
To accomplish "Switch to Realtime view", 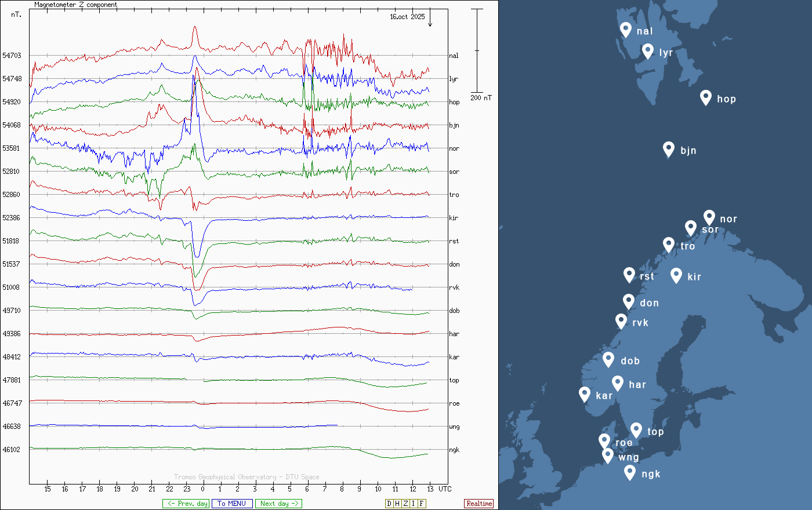I will pyautogui.click(x=478, y=504).
